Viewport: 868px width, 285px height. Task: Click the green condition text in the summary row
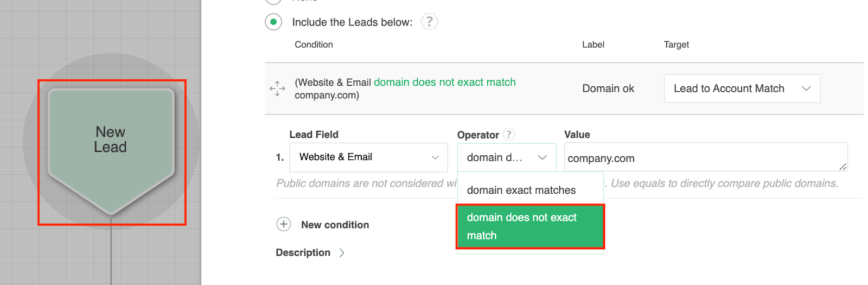coord(444,83)
